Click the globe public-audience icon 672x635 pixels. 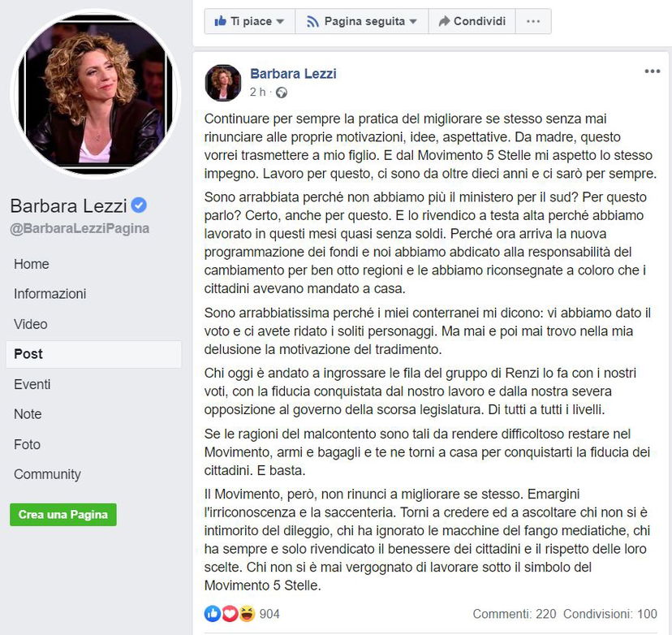(281, 93)
